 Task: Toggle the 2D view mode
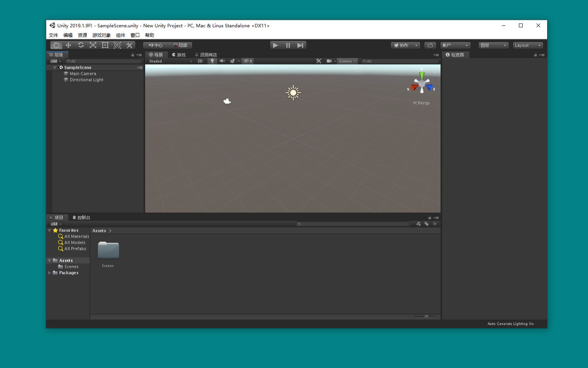[200, 61]
